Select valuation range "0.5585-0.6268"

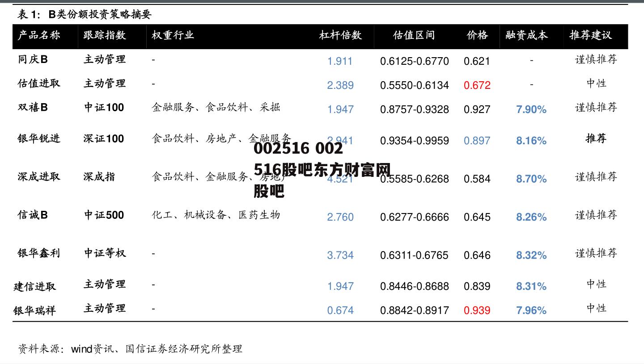tap(415, 179)
